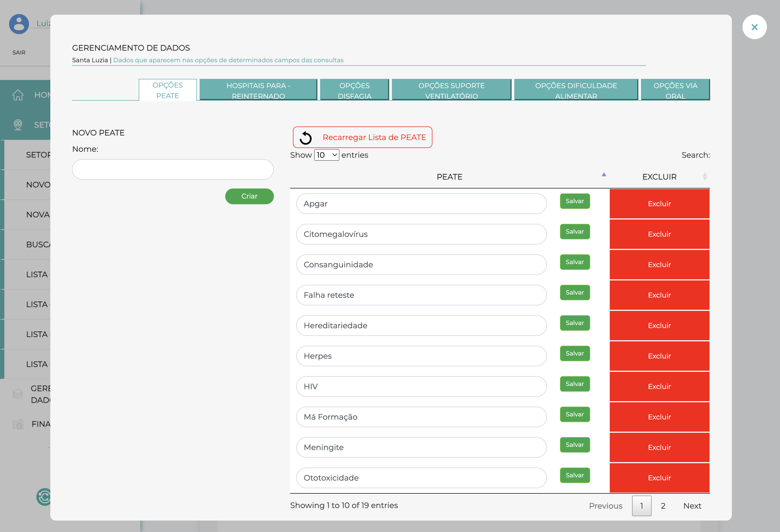
Task: Open page 2 of the PEATE list
Action: tap(663, 506)
